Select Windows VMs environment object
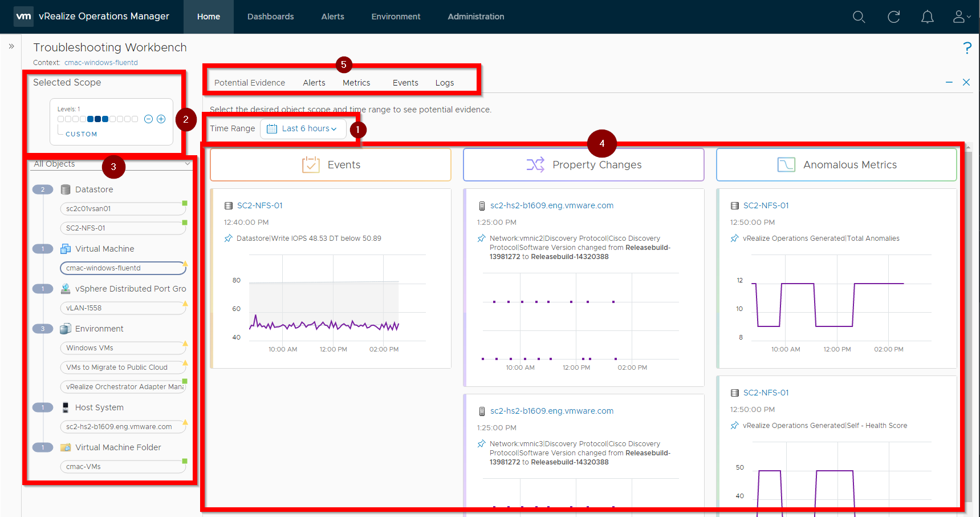This screenshot has width=980, height=517. [x=123, y=348]
